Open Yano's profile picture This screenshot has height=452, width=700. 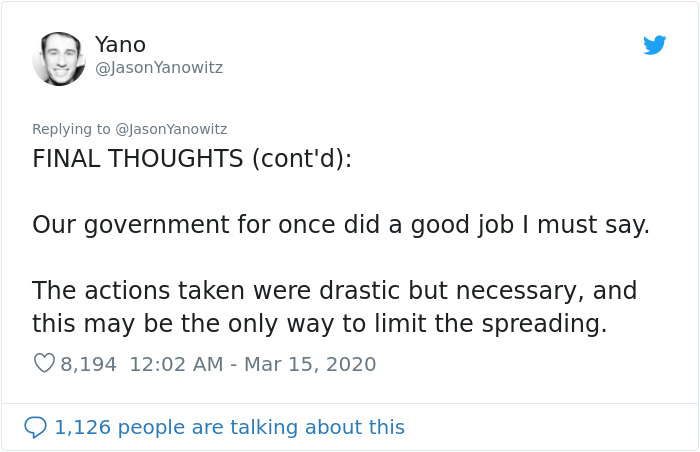[x=59, y=58]
